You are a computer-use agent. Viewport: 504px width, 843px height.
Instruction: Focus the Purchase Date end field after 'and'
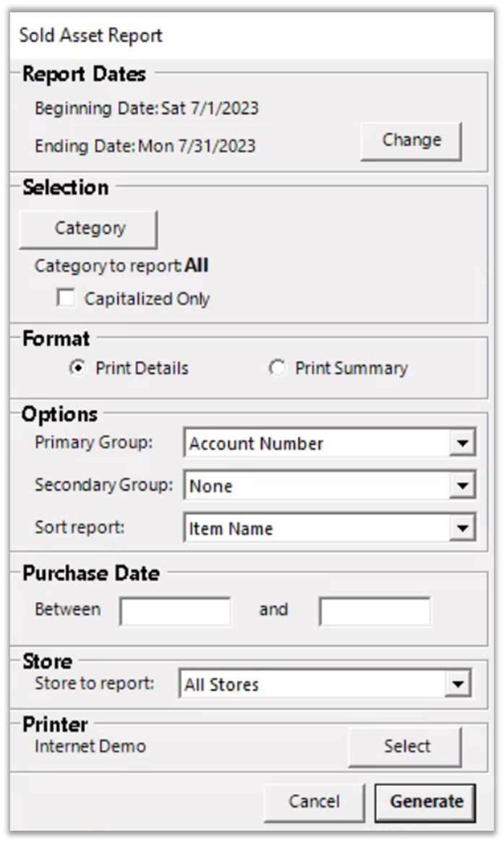(375, 611)
